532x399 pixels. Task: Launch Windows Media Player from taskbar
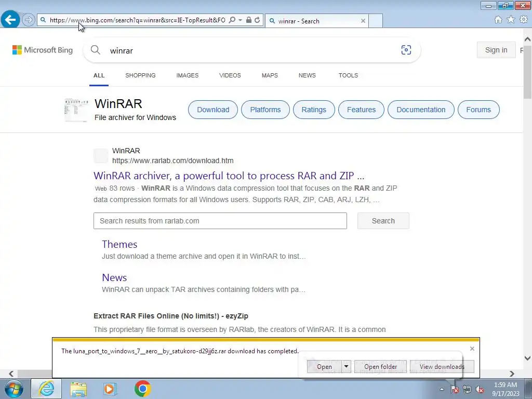[110, 389]
